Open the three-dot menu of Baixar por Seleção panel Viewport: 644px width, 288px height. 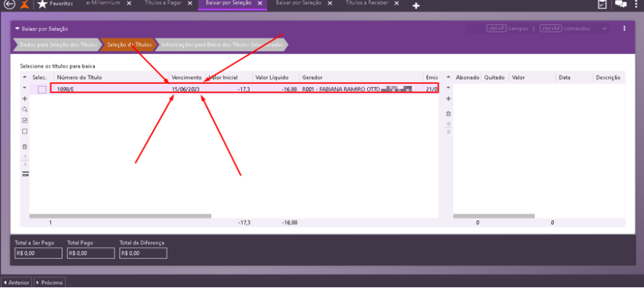[624, 29]
